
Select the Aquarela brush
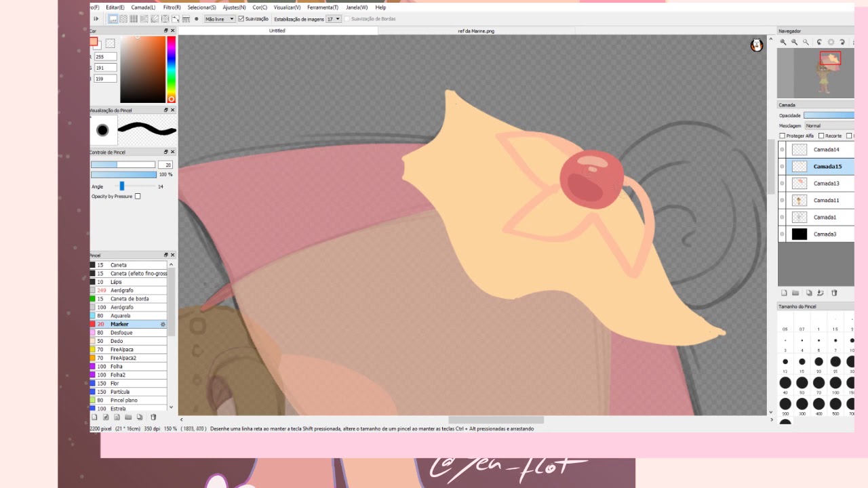point(128,316)
